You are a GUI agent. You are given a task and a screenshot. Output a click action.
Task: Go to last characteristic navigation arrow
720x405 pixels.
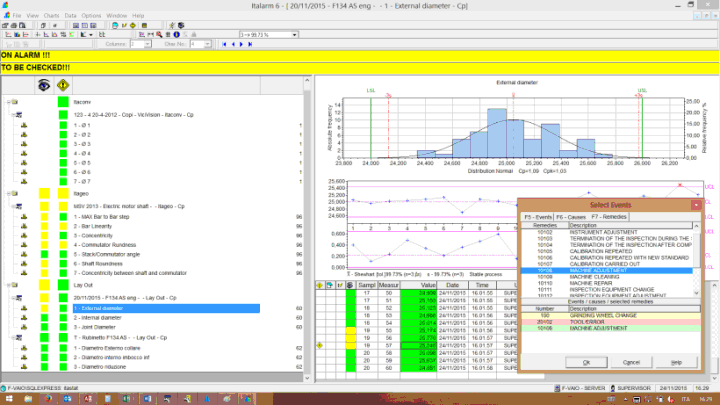coord(250,44)
